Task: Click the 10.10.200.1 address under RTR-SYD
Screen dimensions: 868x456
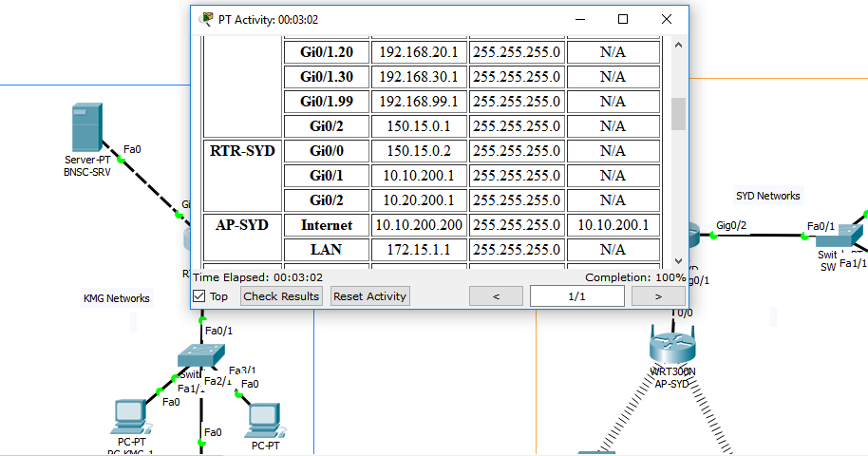Action: click(419, 176)
